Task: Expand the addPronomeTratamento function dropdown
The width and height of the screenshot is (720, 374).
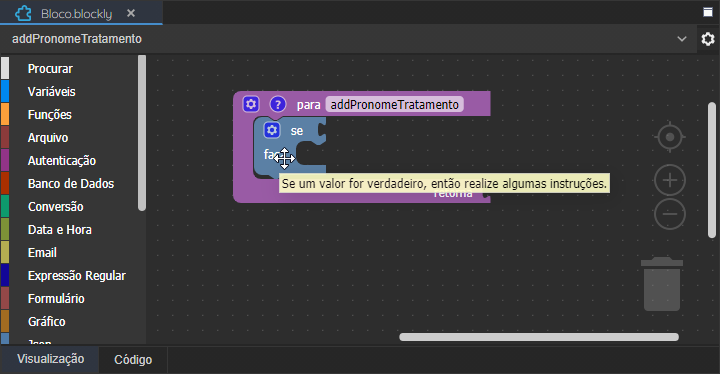Action: click(x=682, y=39)
